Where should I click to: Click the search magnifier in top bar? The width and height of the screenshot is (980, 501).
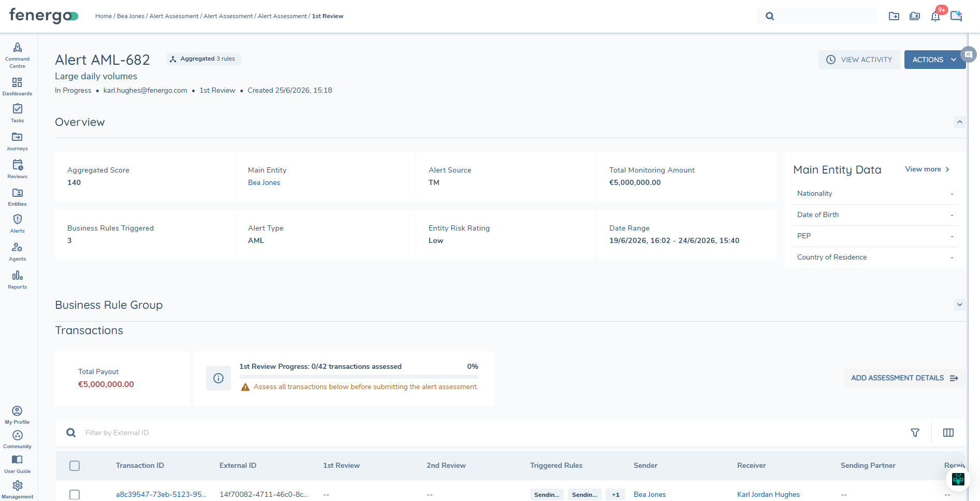770,16
